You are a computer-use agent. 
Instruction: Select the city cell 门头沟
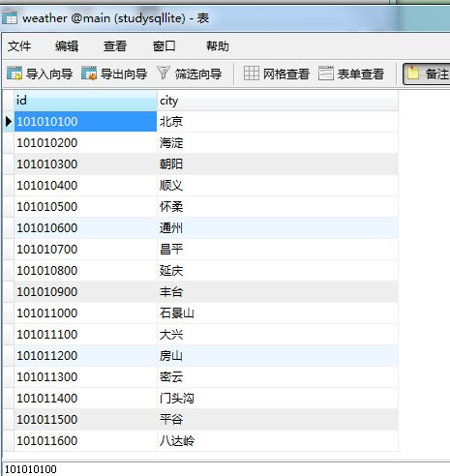[x=278, y=399]
